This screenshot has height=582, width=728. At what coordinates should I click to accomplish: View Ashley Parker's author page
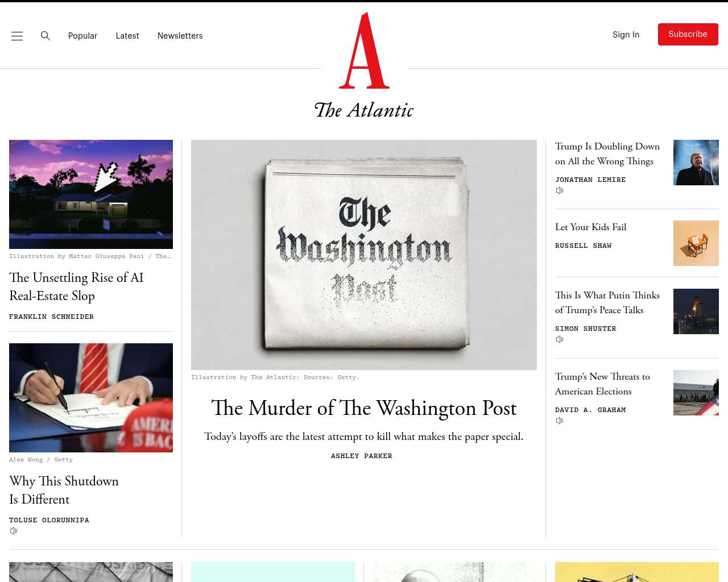(362, 456)
